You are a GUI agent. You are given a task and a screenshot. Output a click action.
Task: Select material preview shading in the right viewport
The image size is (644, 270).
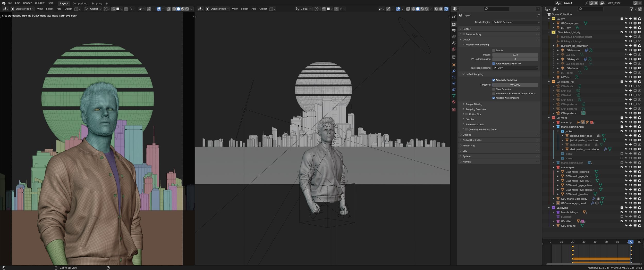pos(422,9)
